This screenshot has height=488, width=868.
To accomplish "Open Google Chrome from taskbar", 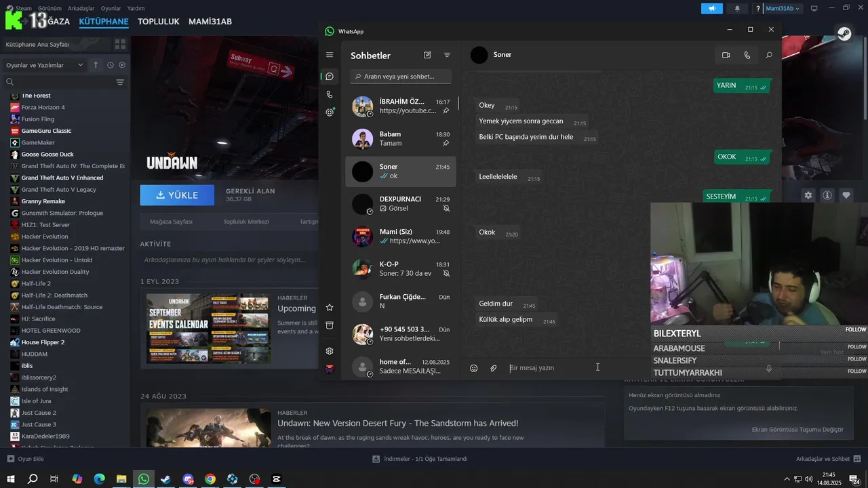I will (210, 479).
